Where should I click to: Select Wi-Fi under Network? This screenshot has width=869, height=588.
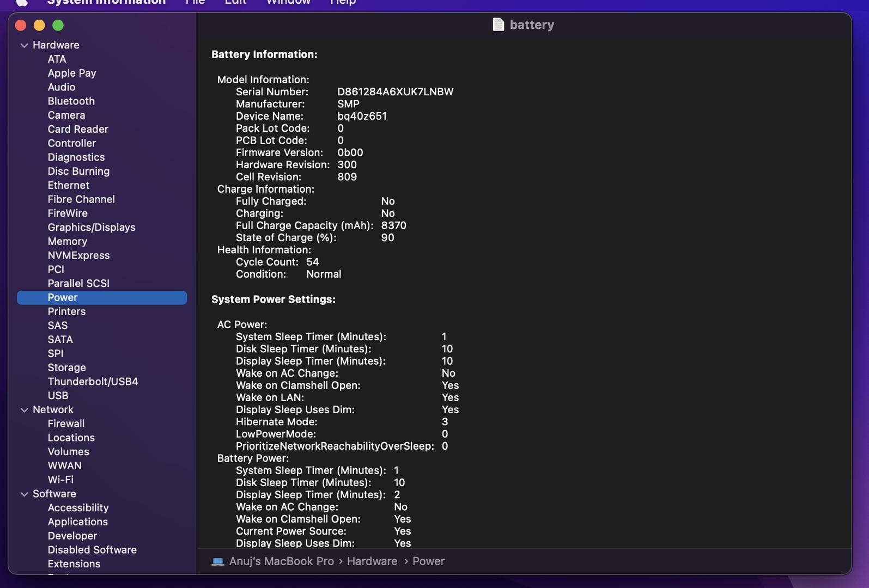pyautogui.click(x=60, y=480)
